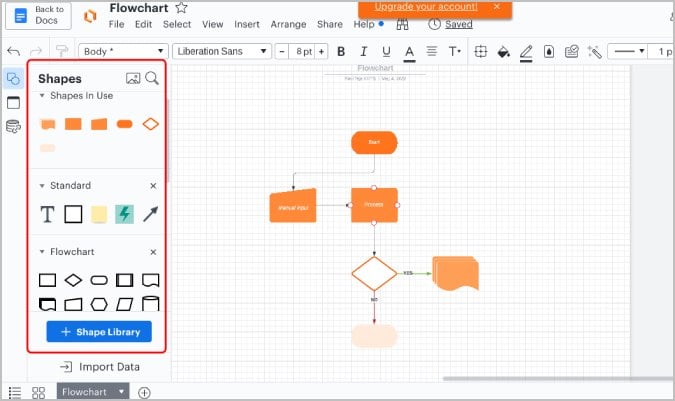Collapse the Shapes In Use section

click(42, 96)
